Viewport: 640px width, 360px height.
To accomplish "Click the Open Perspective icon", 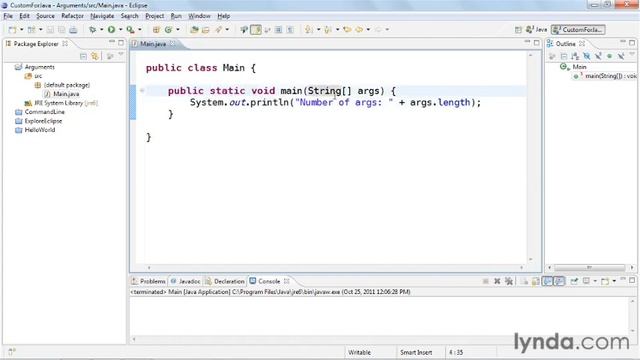I will (x=518, y=30).
